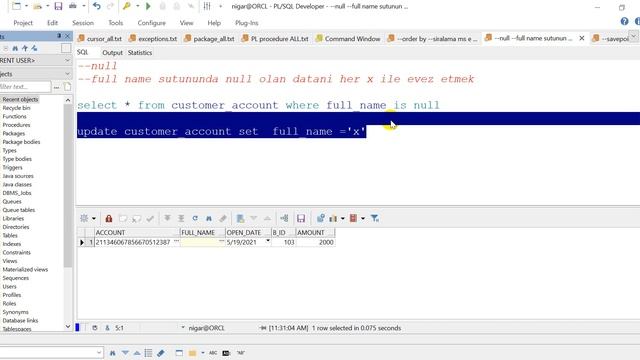
Task: Click the fetch next page icon
Action: pos(167,218)
